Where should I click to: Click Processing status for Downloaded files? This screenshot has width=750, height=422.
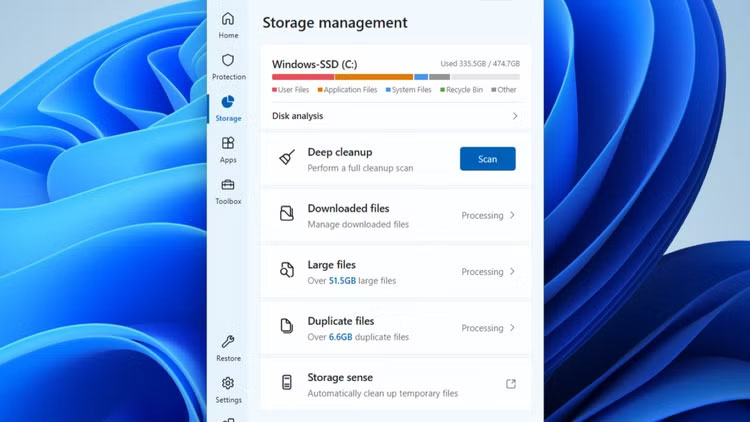[482, 215]
